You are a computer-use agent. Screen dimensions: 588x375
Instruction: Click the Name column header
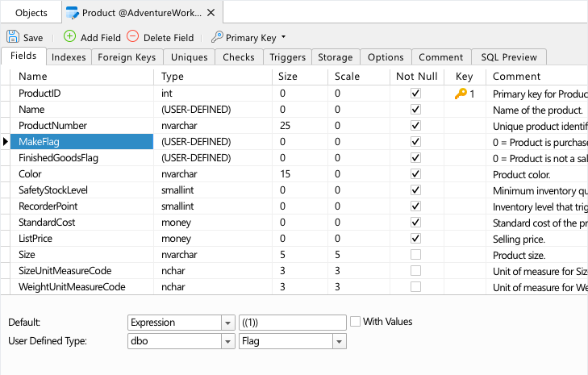pyautogui.click(x=81, y=77)
